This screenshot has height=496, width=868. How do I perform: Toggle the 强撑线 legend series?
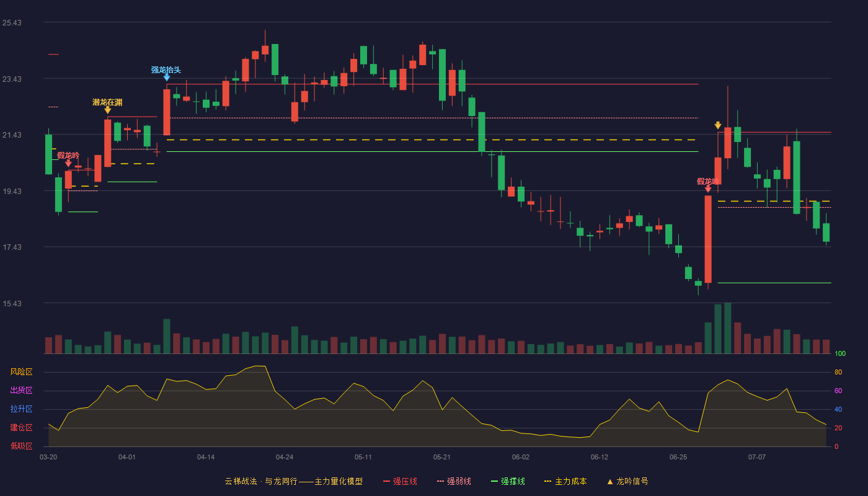[x=508, y=481]
